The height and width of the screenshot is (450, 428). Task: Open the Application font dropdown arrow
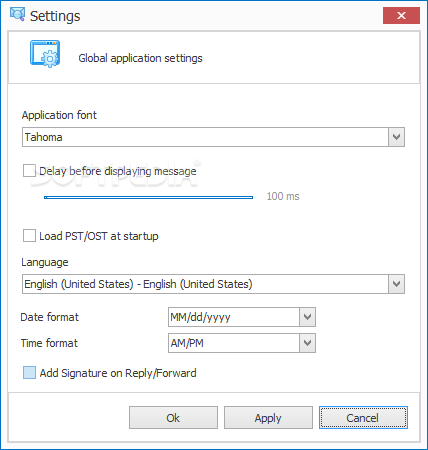(396, 137)
